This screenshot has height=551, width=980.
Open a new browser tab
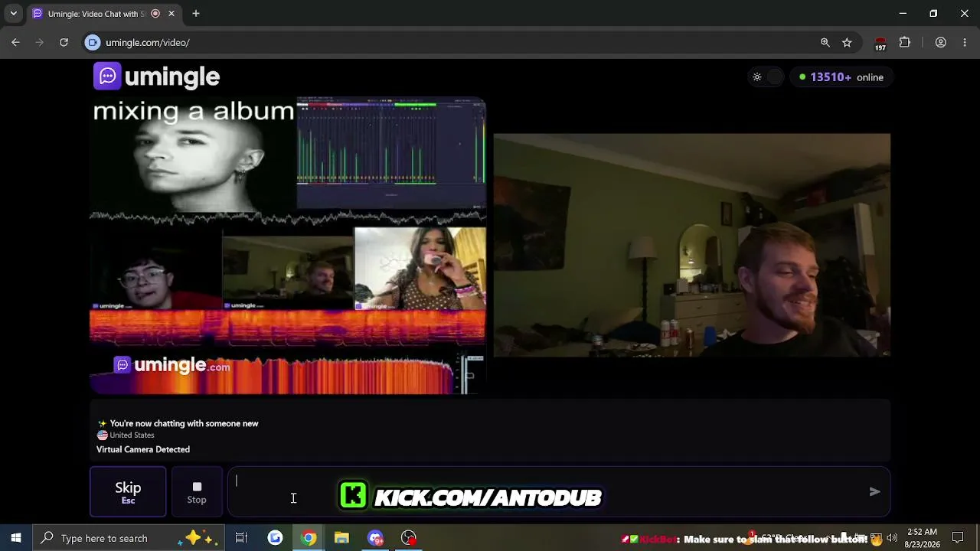click(x=196, y=14)
